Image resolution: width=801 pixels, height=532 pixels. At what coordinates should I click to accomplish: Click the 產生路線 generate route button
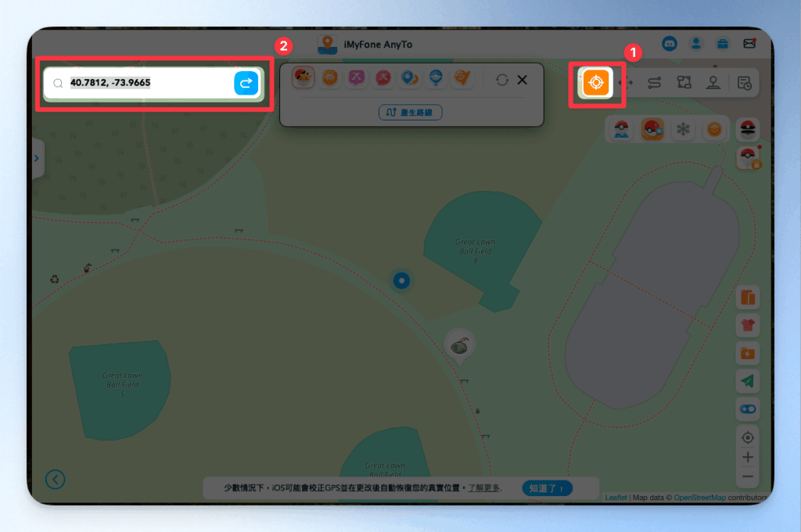410,113
